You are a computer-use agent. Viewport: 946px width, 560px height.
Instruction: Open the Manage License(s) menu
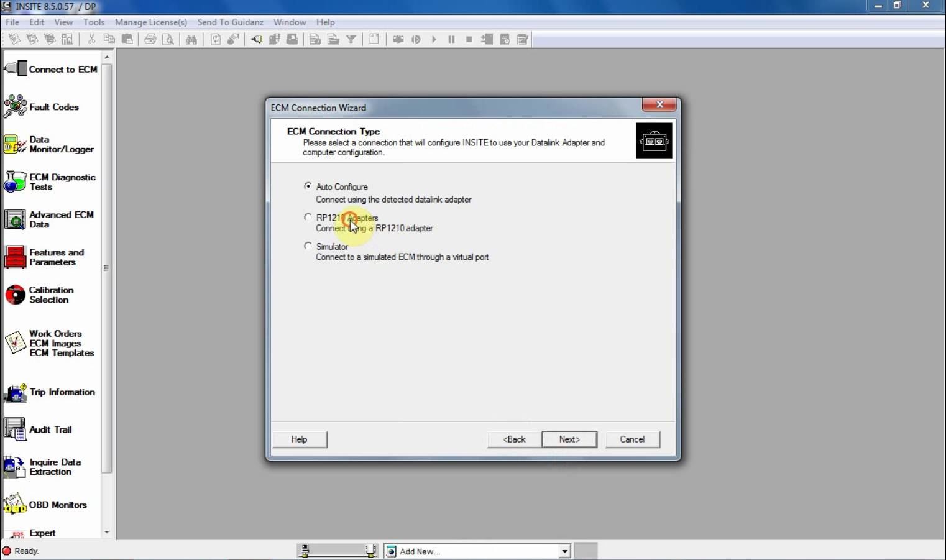click(151, 22)
